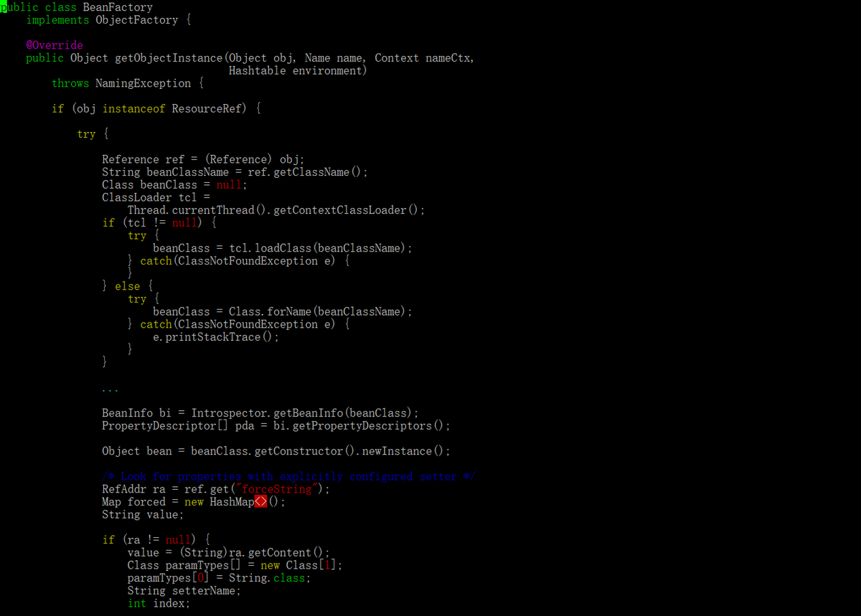Click 'String.class' assignment text

(267, 578)
